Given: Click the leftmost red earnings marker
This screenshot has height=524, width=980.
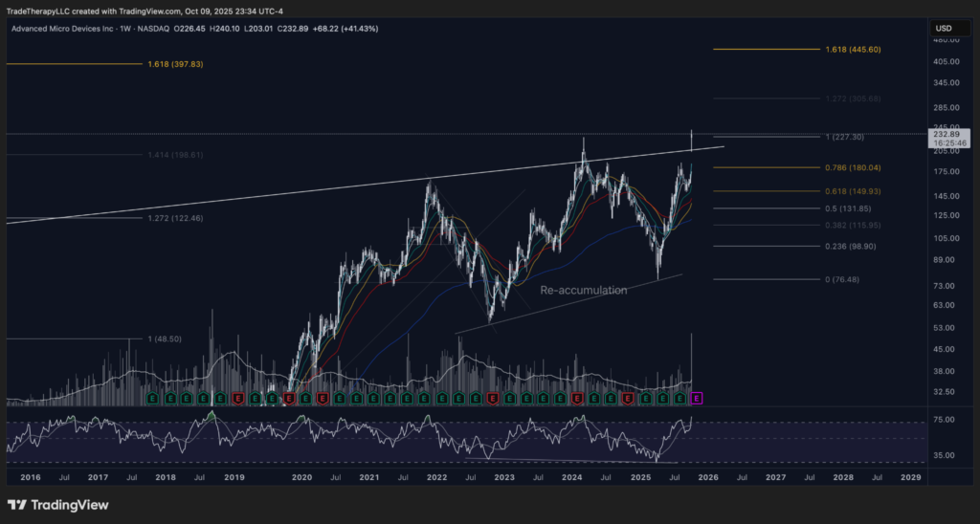Looking at the screenshot, I should [x=236, y=397].
